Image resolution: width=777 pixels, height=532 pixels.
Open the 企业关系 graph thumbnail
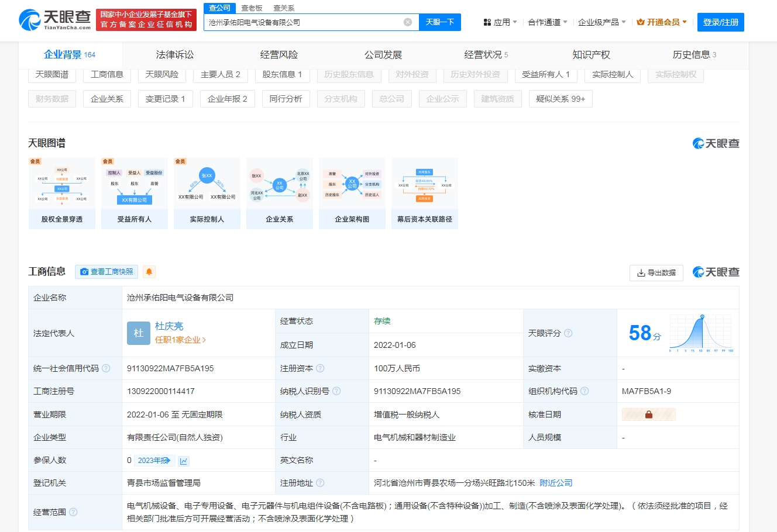pos(280,194)
